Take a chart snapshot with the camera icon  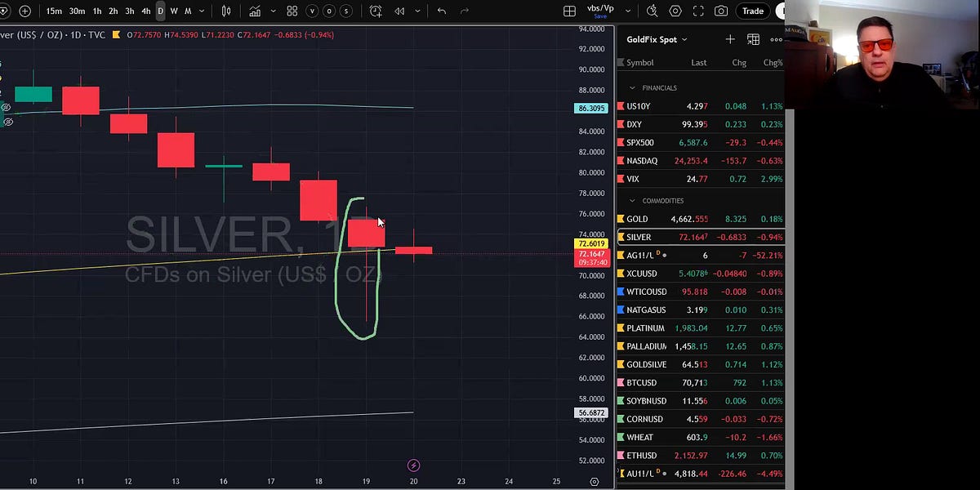pos(721,11)
